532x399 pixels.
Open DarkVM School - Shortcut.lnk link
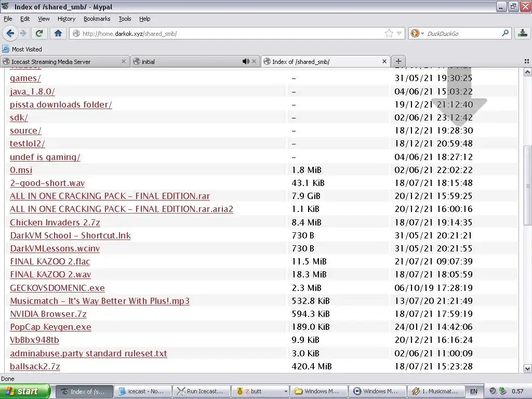tap(70, 235)
